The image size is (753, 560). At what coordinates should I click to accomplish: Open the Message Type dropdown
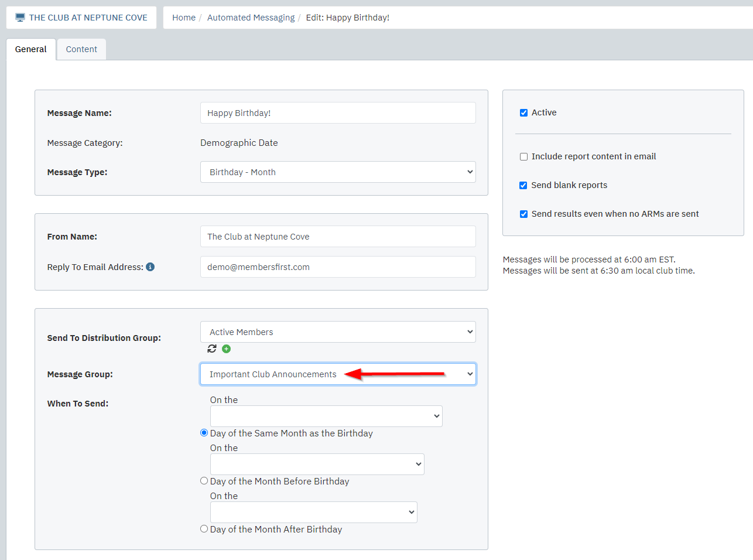[x=338, y=172]
